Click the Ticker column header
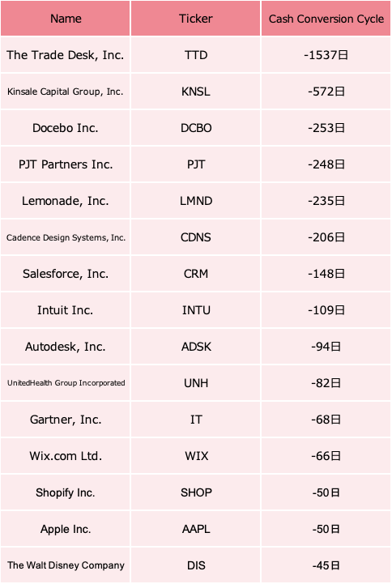 click(195, 19)
